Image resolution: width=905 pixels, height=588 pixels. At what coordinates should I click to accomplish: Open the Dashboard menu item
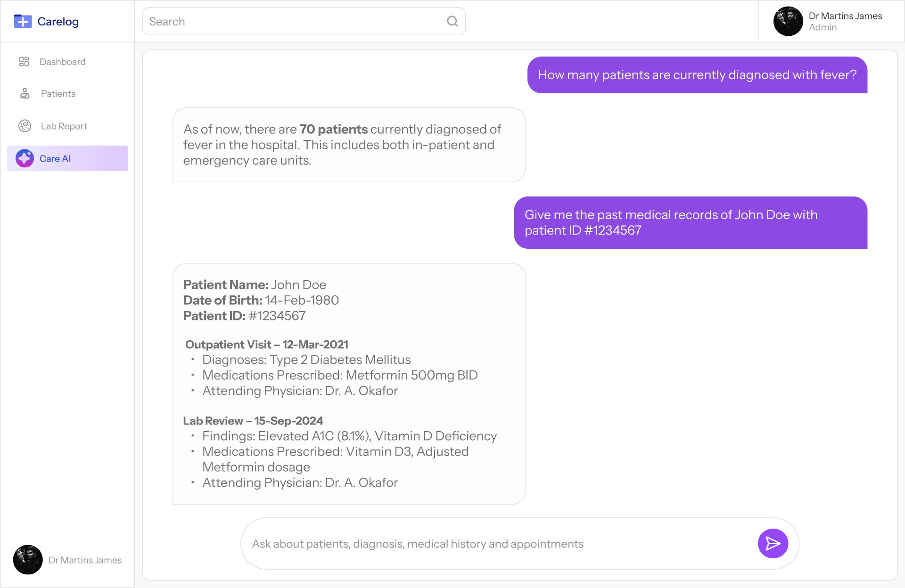[62, 62]
